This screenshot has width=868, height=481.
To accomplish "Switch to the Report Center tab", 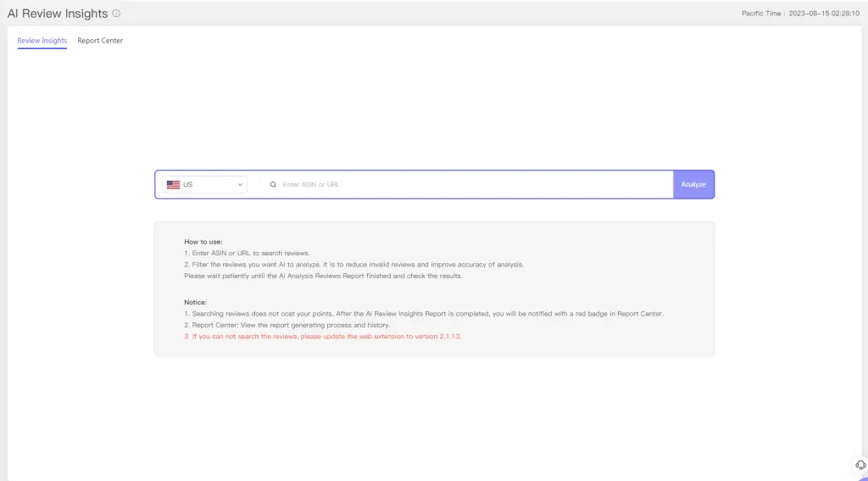I will coord(100,41).
